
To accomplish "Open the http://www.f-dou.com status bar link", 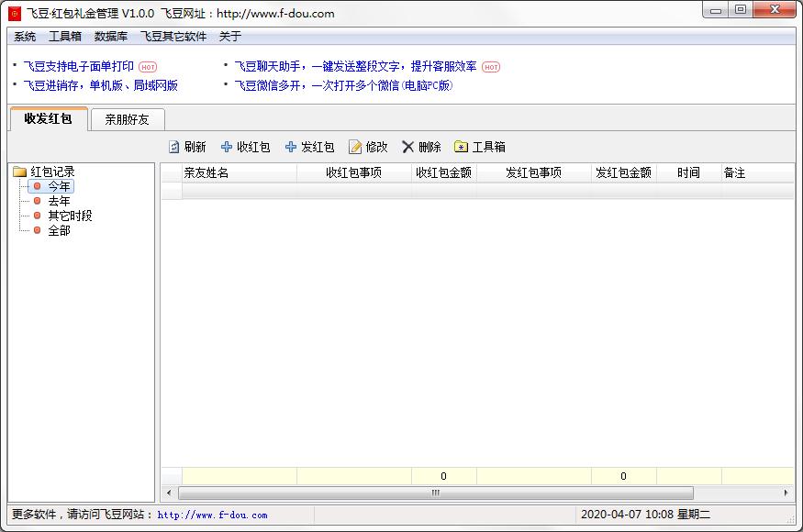I will [x=213, y=515].
